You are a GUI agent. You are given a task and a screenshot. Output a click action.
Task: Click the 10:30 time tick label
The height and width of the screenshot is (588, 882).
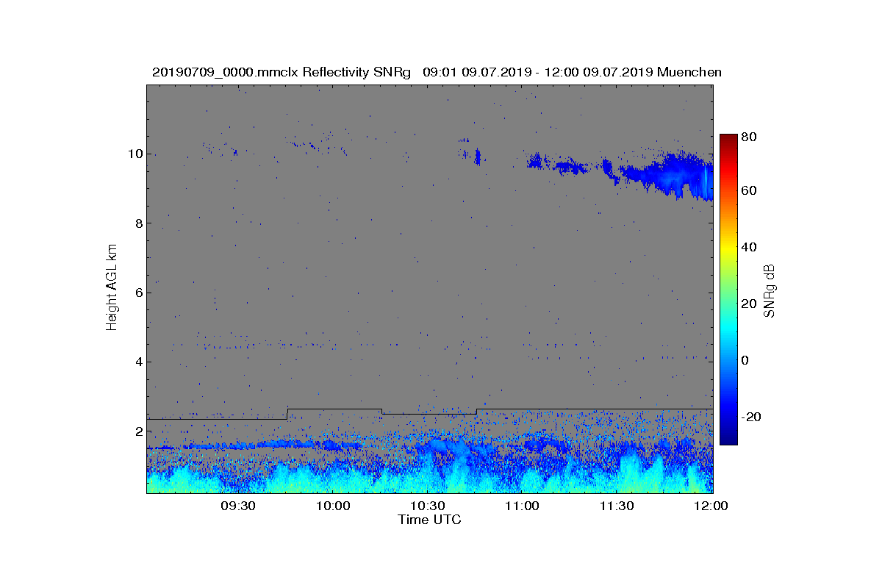[x=428, y=506]
